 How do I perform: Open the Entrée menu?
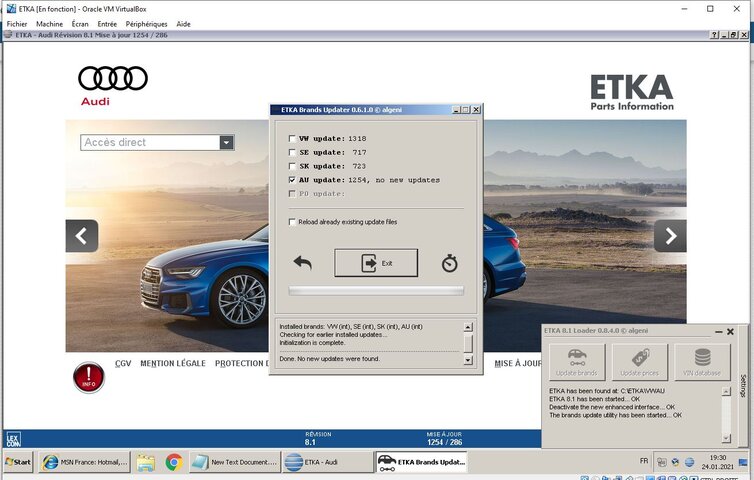coord(107,24)
